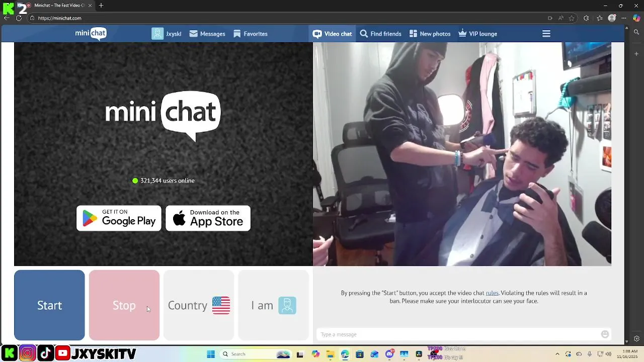The height and width of the screenshot is (362, 644).
Task: Open a new browser tab with the plus
Action: coord(101,6)
